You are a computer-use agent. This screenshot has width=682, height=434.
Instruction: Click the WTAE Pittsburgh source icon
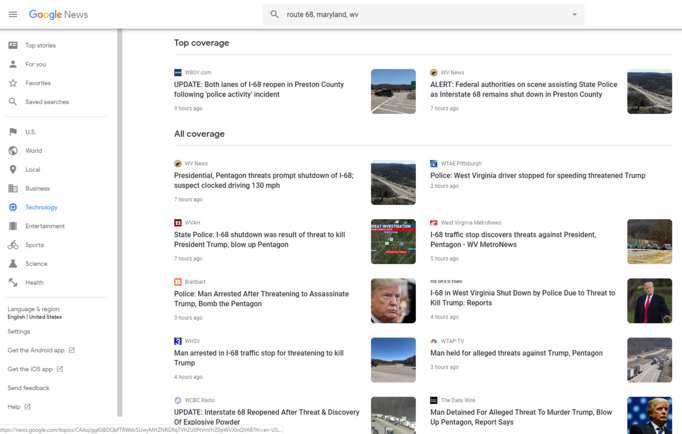(x=434, y=164)
